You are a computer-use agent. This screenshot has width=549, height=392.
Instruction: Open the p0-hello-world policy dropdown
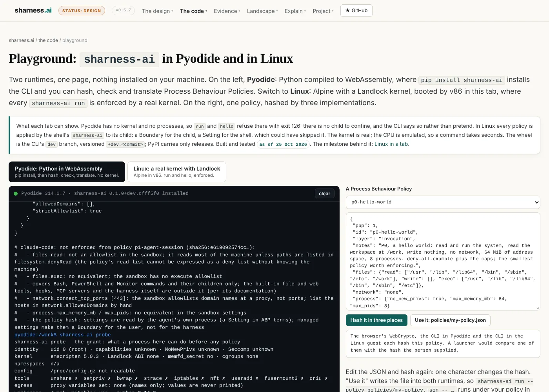click(443, 202)
